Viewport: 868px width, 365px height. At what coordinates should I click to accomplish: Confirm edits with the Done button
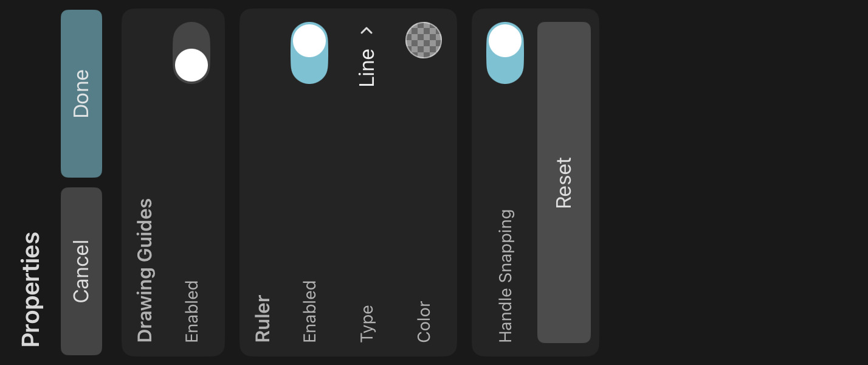(x=81, y=92)
